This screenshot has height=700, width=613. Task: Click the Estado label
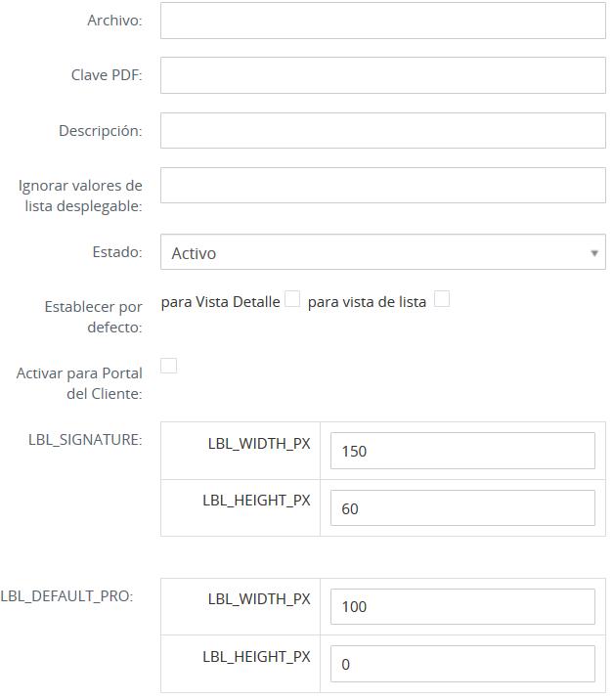tap(116, 251)
